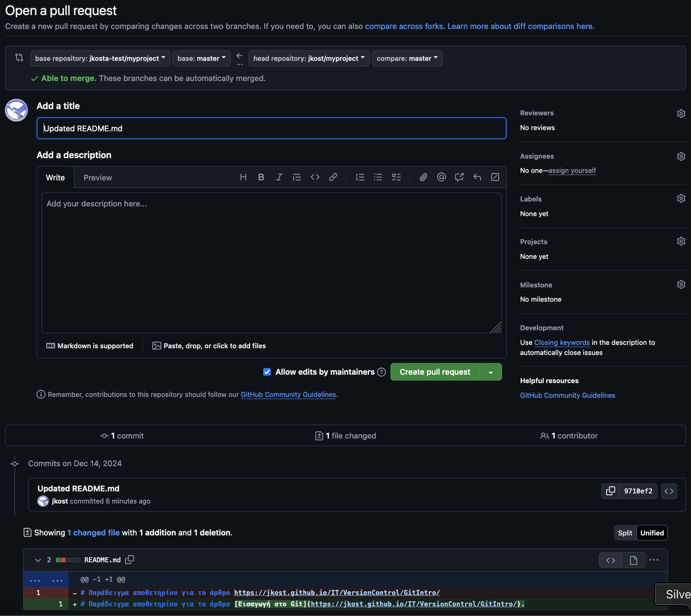The height and width of the screenshot is (616, 691).
Task: Insert an unordered bullet list
Action: [378, 177]
